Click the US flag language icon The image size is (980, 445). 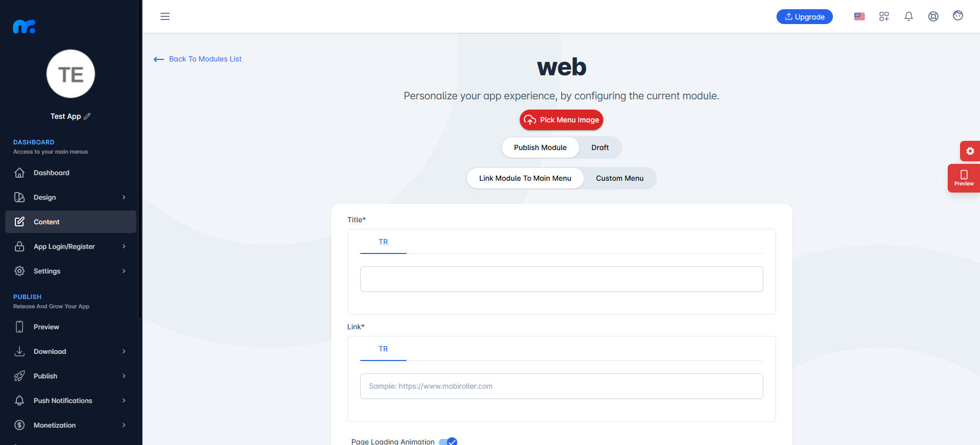coord(860,16)
